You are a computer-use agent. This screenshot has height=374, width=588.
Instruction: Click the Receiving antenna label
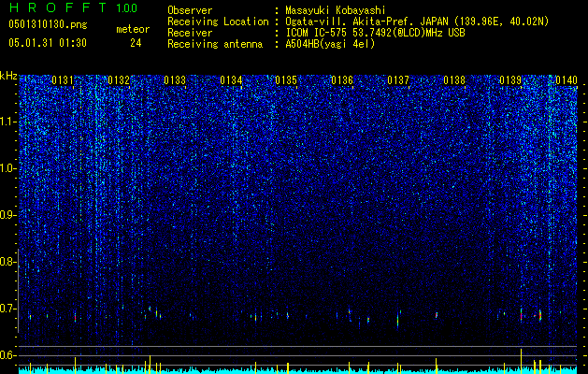215,44
